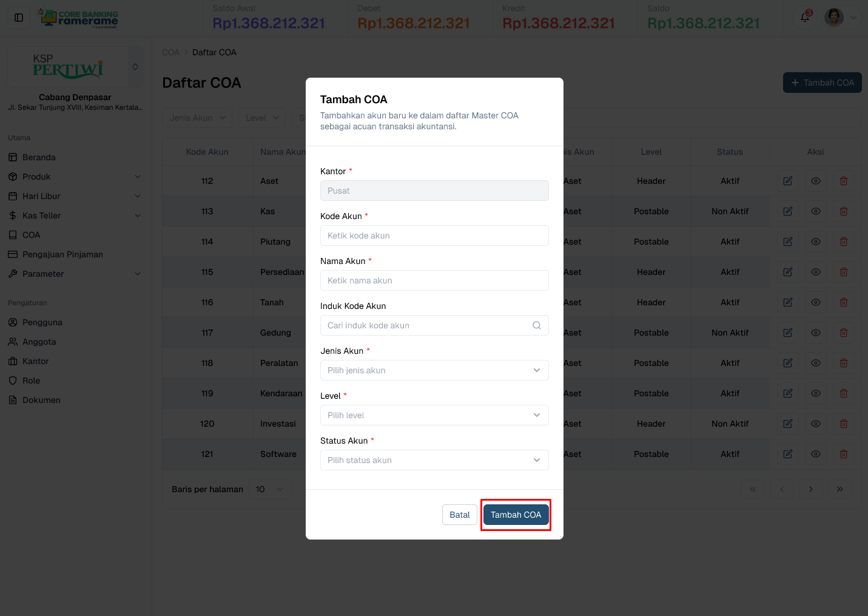Click the Batal button in the modal
The height and width of the screenshot is (616, 868).
click(x=459, y=514)
